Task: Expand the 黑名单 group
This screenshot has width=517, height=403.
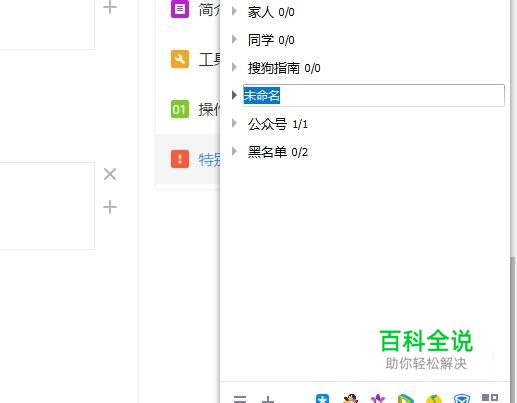Action: pyautogui.click(x=234, y=151)
